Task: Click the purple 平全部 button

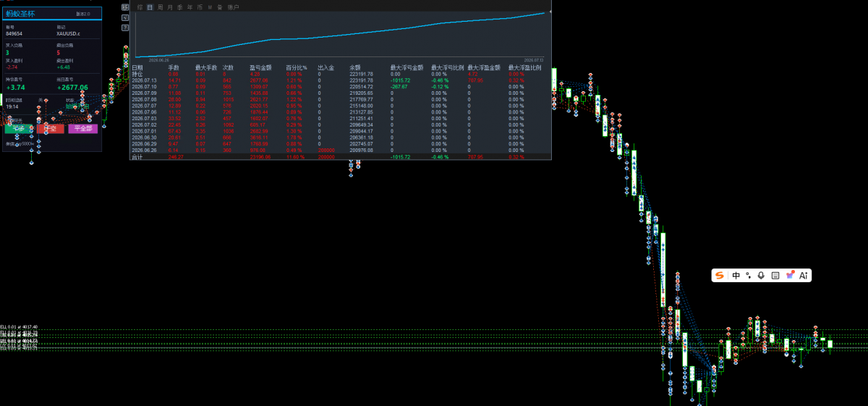Action: click(x=82, y=128)
